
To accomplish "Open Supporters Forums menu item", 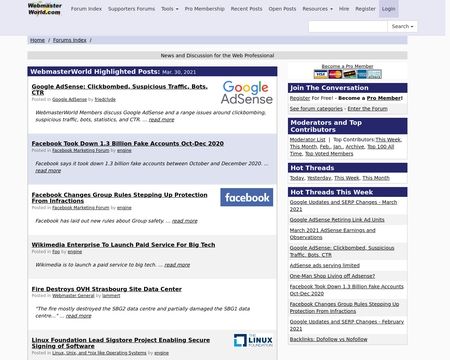I will 131,9.
